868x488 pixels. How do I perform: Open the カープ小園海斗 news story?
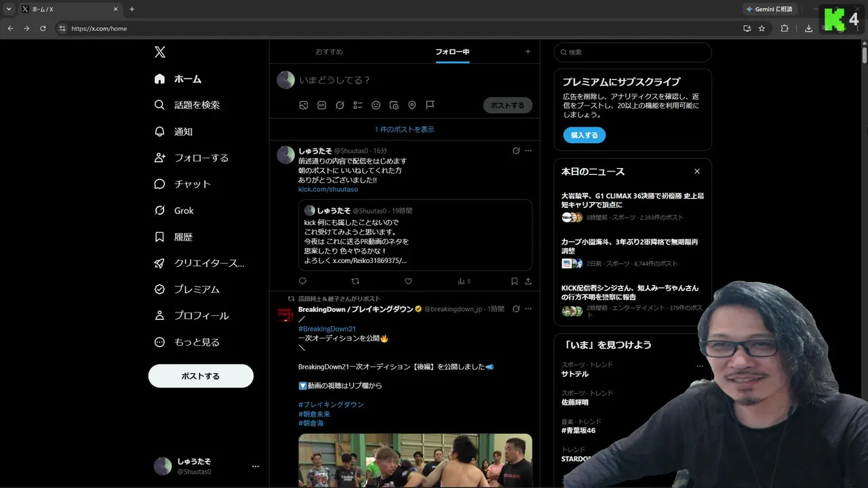(x=633, y=252)
